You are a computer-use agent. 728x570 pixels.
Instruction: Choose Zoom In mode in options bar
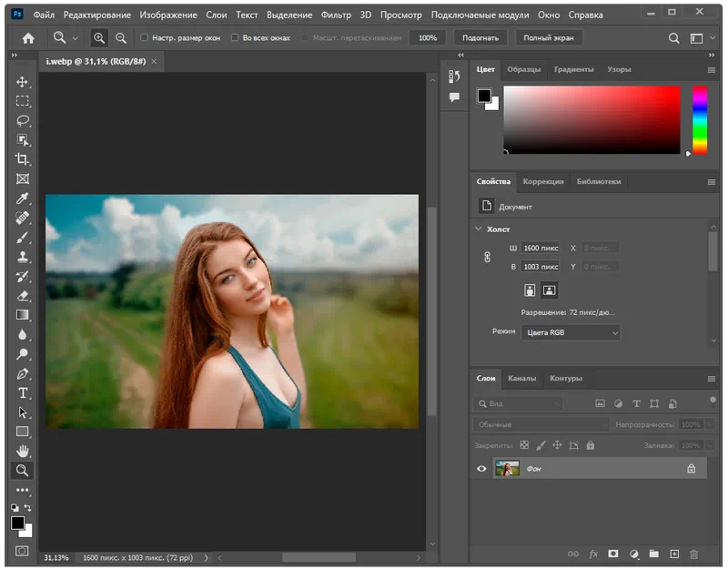pyautogui.click(x=99, y=38)
